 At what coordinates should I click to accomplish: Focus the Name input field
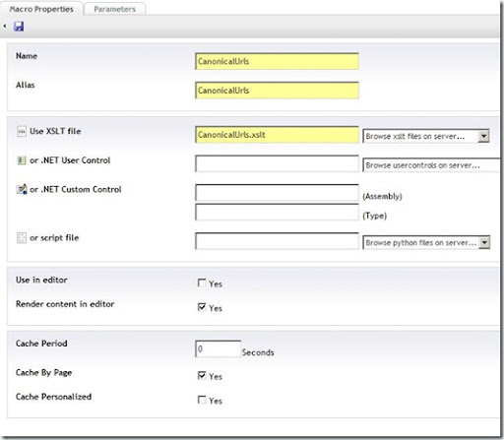(277, 61)
